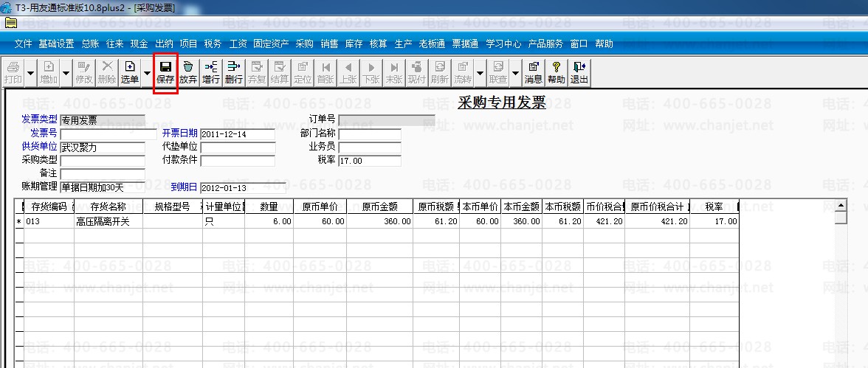Select the 原币金额 cell 360.00 beside 原币单价
868x368 pixels.
point(379,221)
